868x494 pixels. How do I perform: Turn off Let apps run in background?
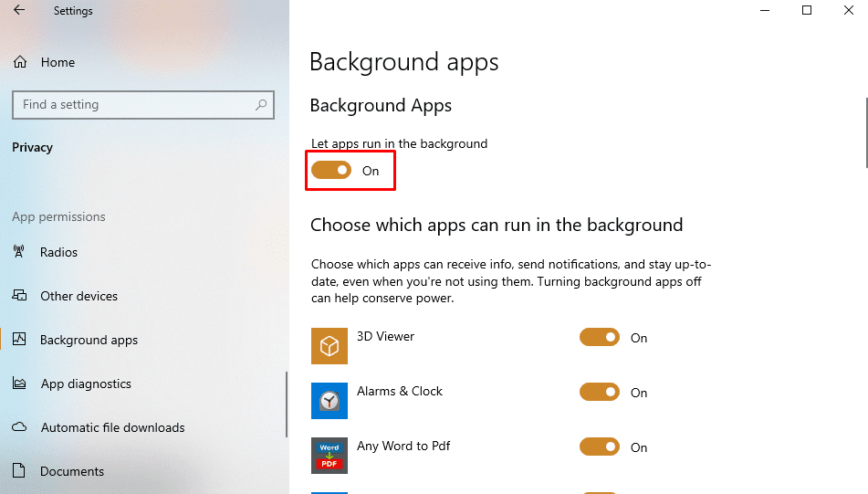point(331,170)
